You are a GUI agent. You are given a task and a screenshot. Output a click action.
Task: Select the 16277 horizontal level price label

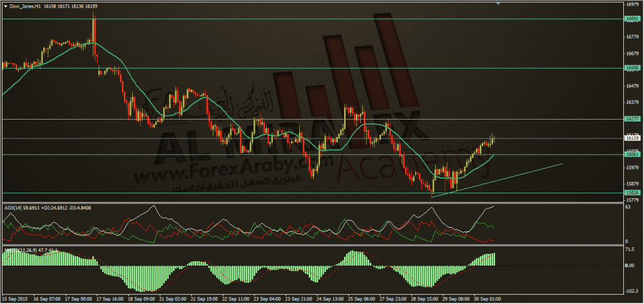click(x=631, y=119)
